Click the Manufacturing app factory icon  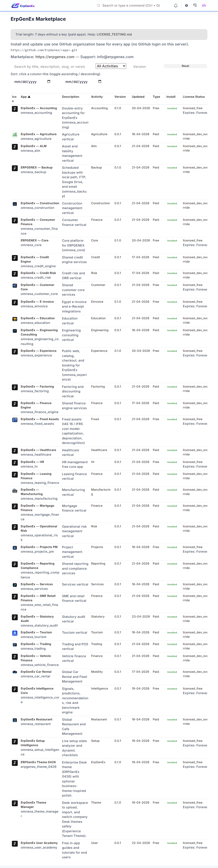15,491
